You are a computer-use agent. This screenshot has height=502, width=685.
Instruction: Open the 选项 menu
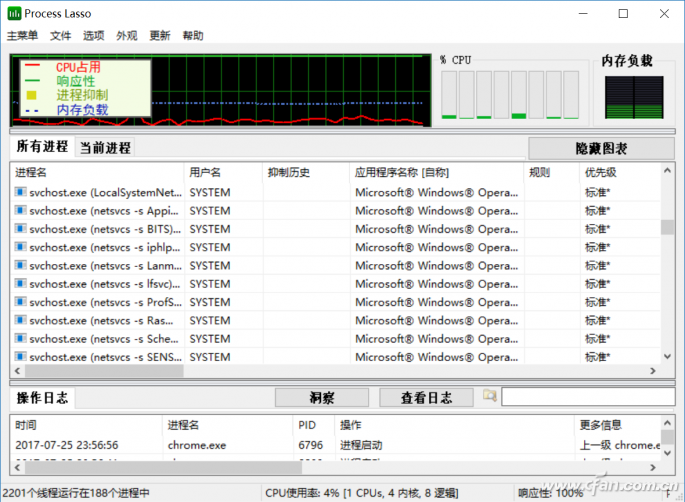(x=93, y=35)
